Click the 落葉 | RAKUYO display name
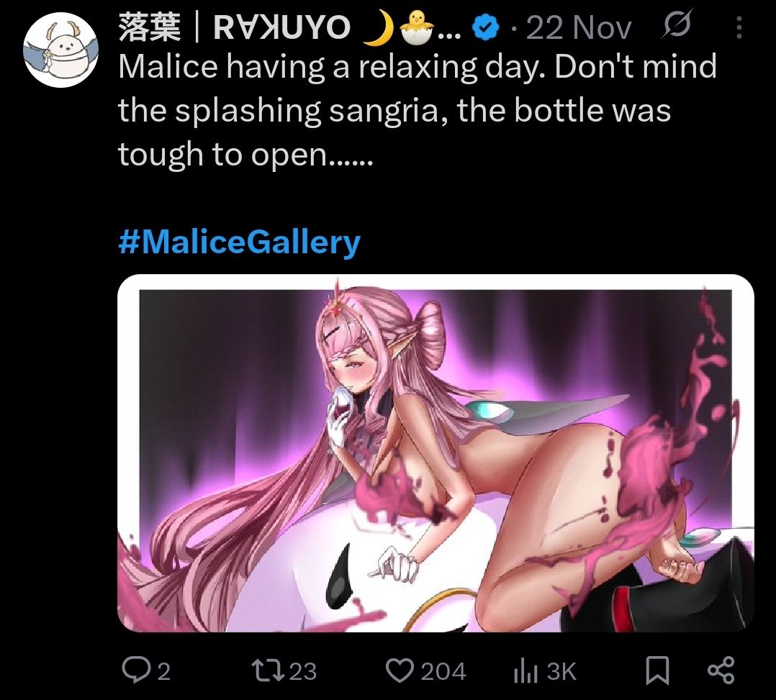This screenshot has width=776, height=700. (234, 27)
